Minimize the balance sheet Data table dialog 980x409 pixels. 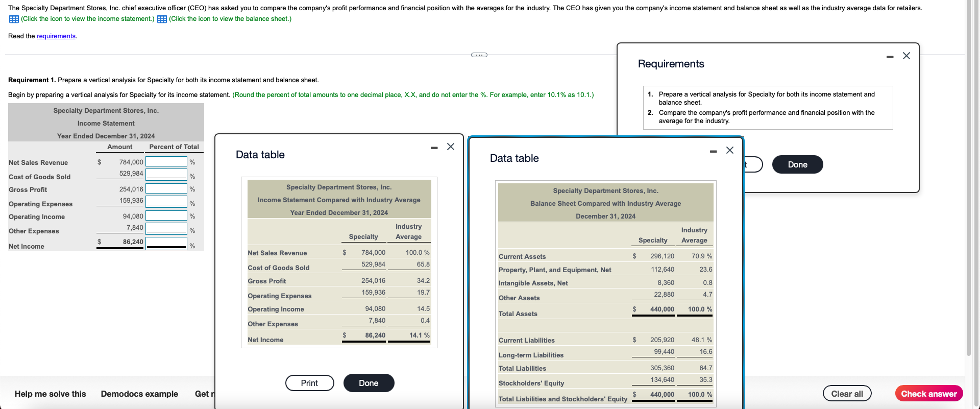click(x=714, y=151)
